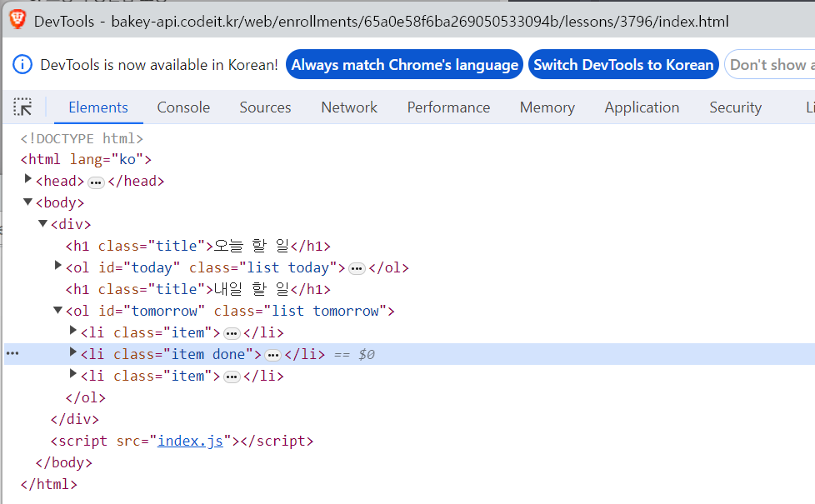815x504 pixels.
Task: Click the Brave browser logo icon
Action: click(17, 20)
